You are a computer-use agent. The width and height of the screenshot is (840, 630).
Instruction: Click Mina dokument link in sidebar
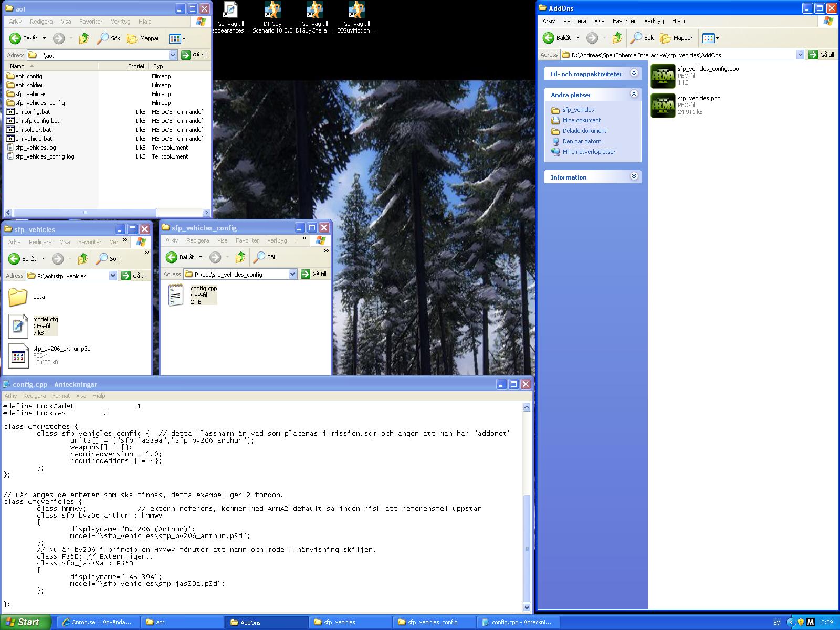coord(582,120)
